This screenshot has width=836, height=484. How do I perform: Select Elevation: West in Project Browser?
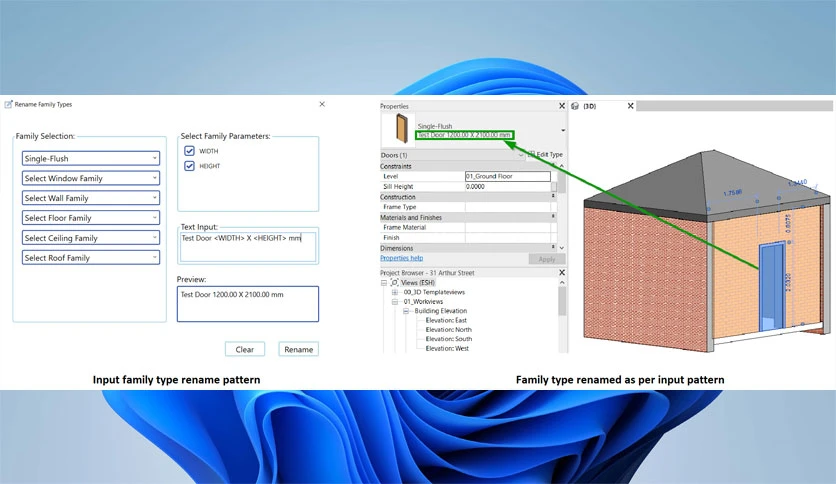coord(447,348)
